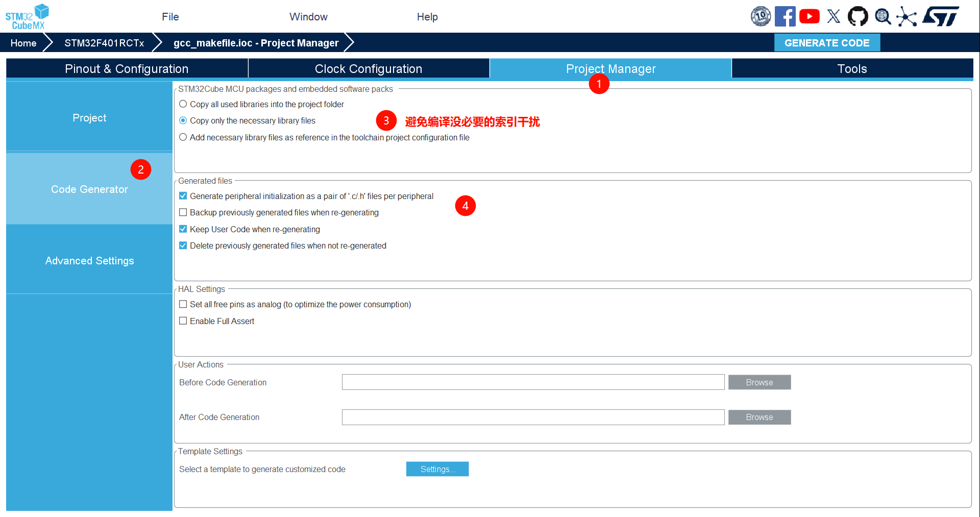Click the 'Before Code Generation' label
The width and height of the screenshot is (980, 517).
coord(223,382)
